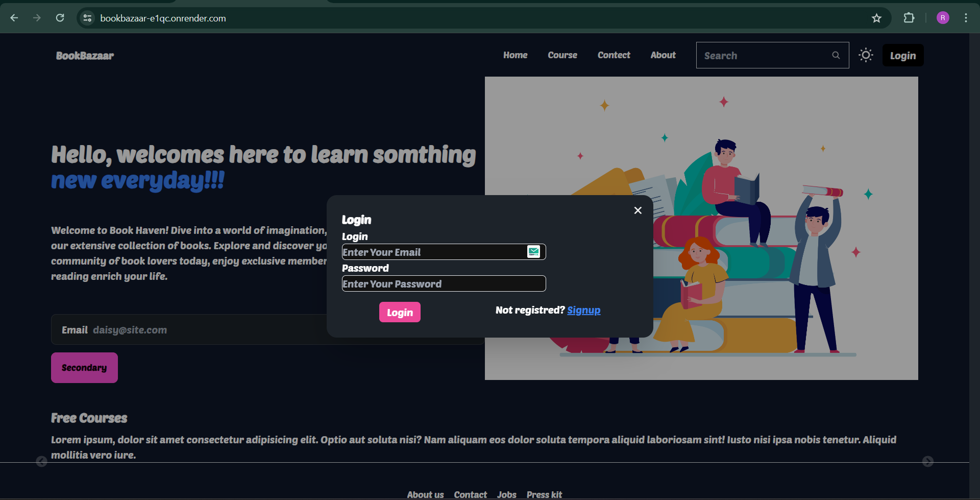Click the browser back arrow

pos(14,18)
